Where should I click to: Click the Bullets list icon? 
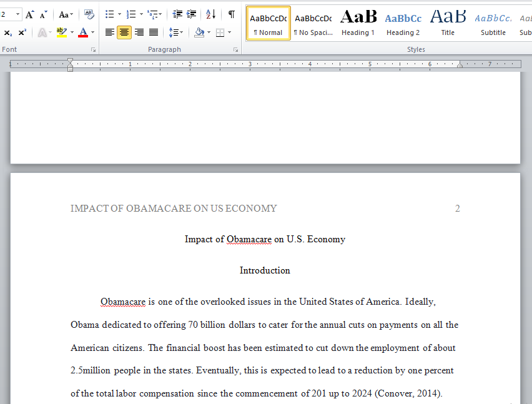pyautogui.click(x=110, y=14)
